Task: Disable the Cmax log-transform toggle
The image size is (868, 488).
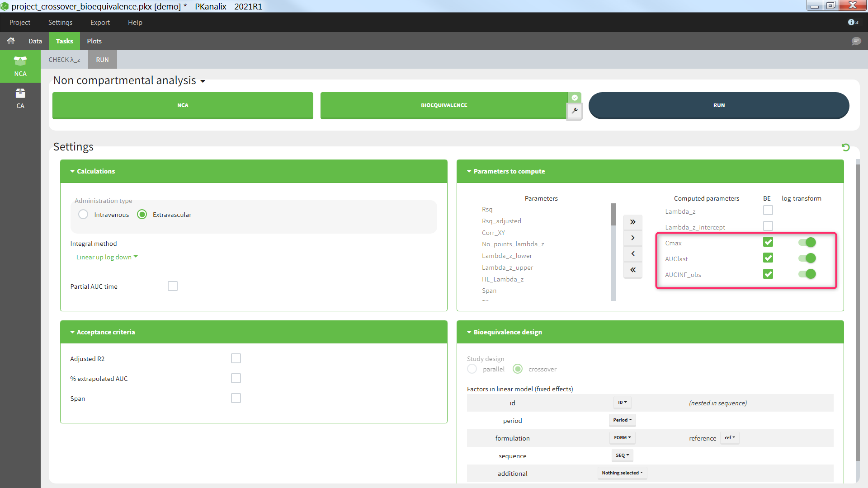Action: [x=807, y=243]
